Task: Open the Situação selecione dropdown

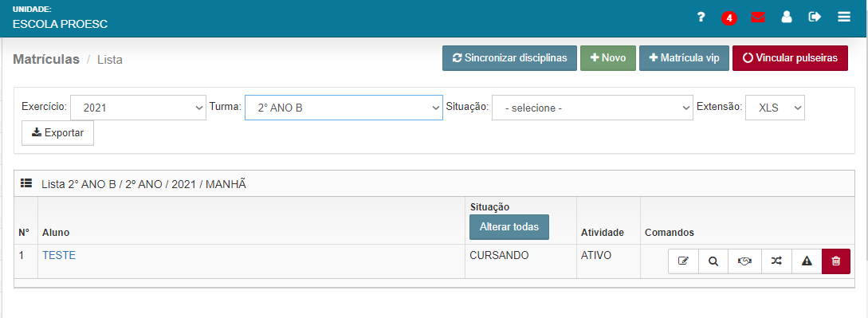Action: coord(592,108)
